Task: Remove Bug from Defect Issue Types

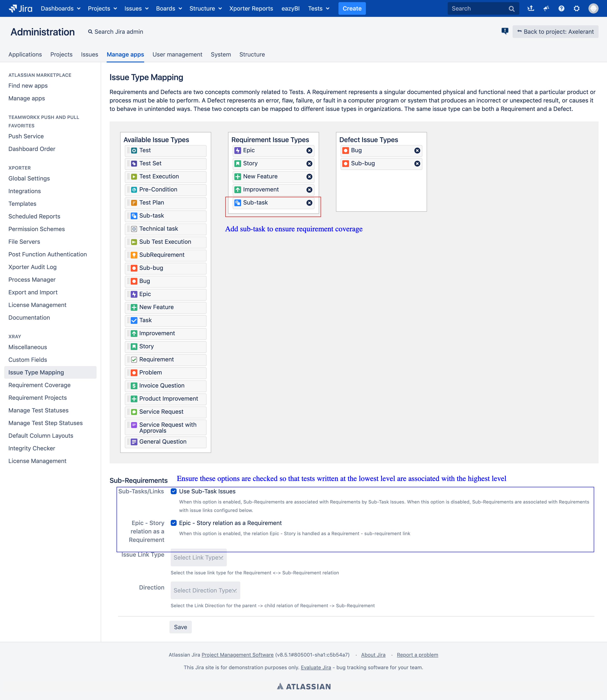Action: [417, 150]
